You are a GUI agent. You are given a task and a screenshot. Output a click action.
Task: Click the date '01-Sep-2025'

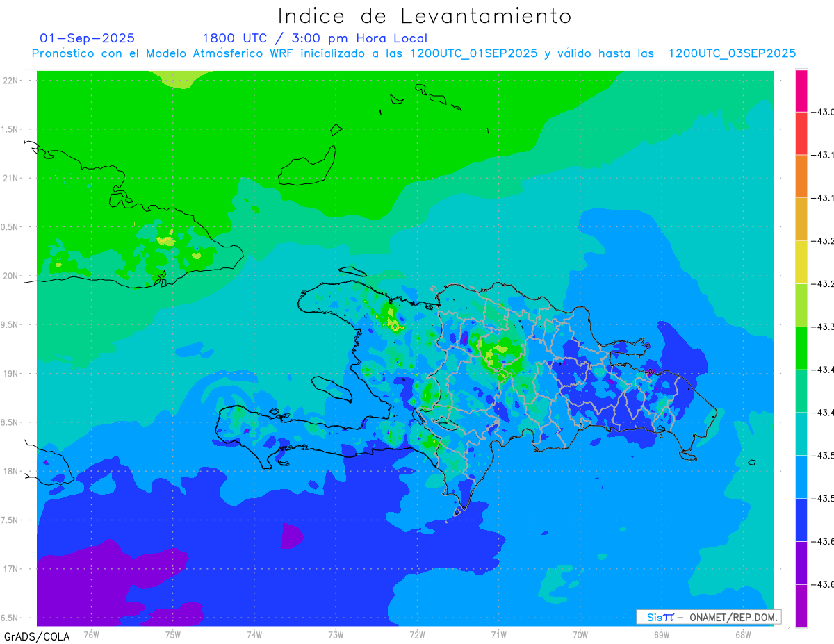(88, 38)
